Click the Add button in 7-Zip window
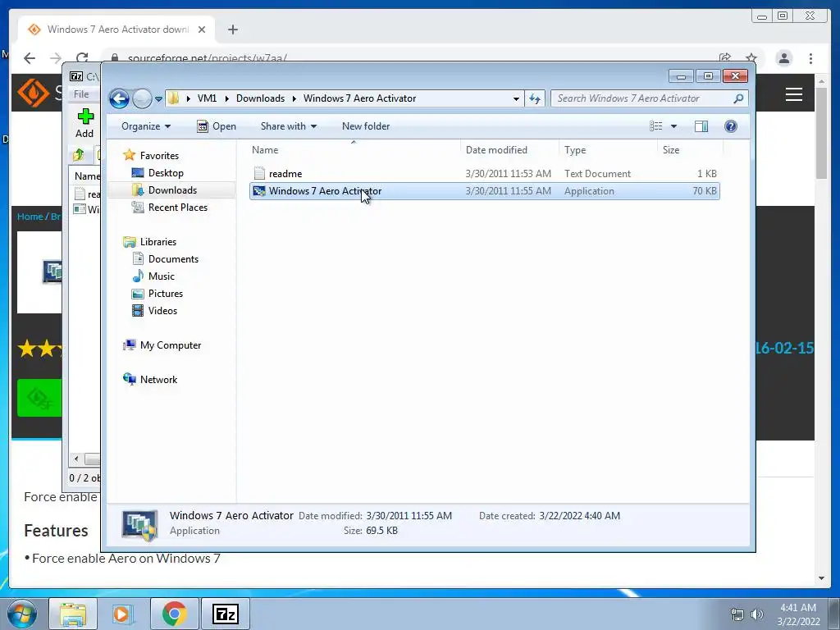Image resolution: width=840 pixels, height=630 pixels. point(84,123)
